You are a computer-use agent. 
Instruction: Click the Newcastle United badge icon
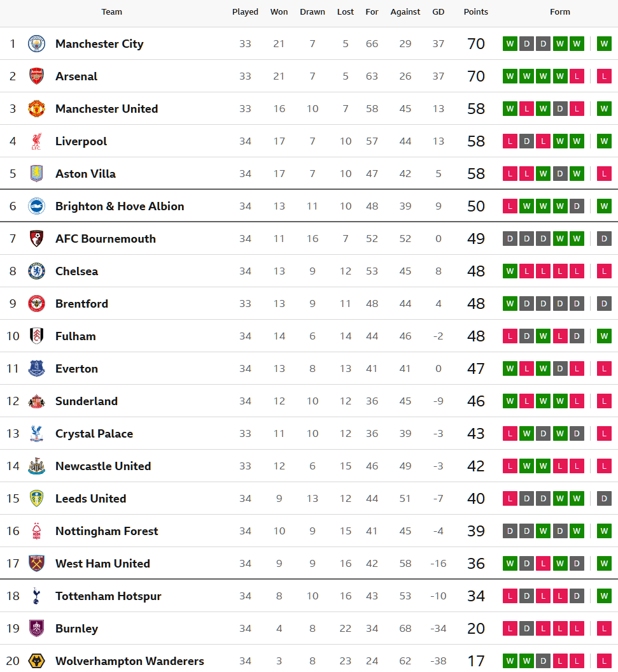(x=36, y=466)
